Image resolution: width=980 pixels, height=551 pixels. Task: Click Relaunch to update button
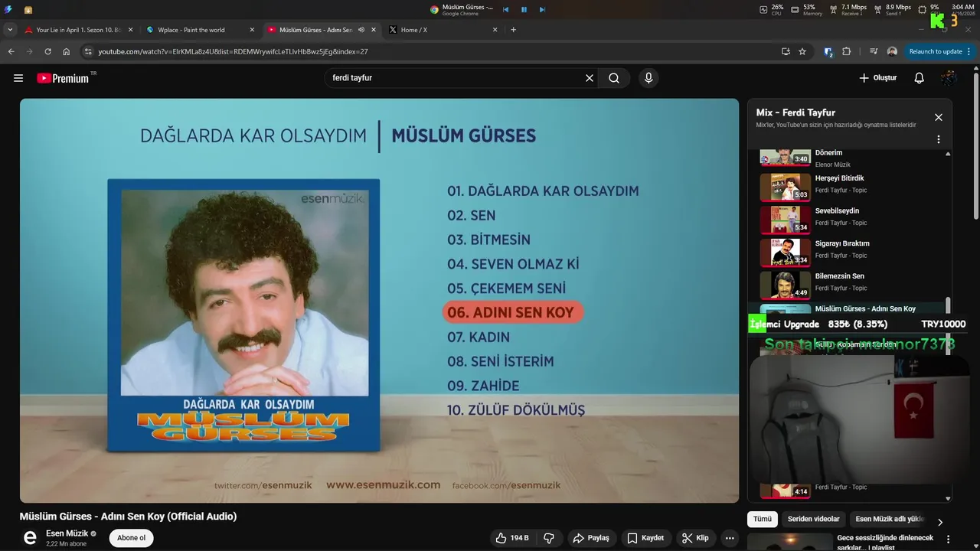pyautogui.click(x=939, y=51)
